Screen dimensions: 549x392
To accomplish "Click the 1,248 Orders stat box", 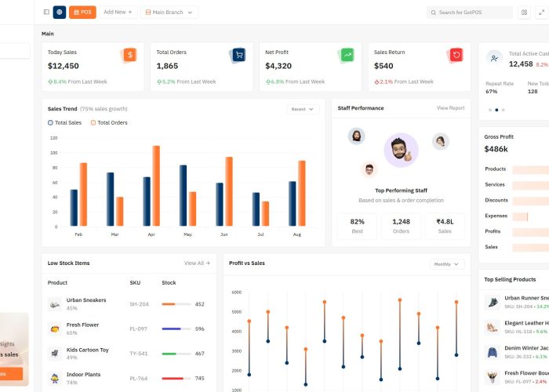I will point(401,226).
